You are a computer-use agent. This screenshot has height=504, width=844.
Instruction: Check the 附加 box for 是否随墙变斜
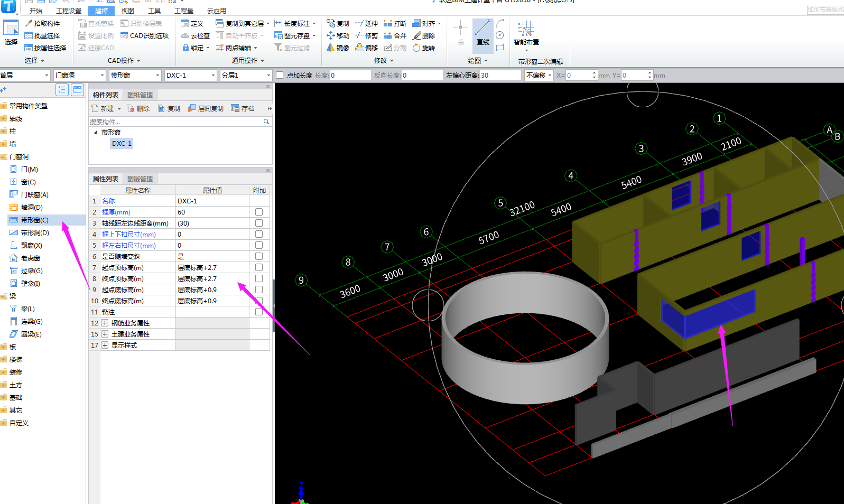pos(259,256)
